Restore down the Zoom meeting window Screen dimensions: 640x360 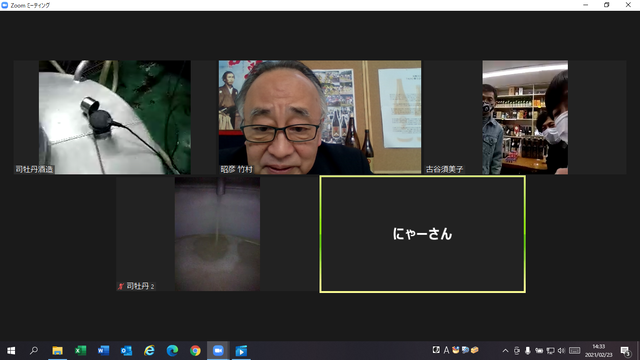click(607, 5)
